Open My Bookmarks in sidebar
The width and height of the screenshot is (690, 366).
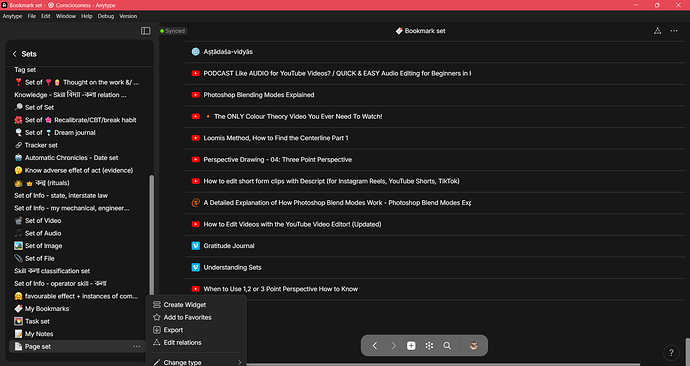click(47, 308)
